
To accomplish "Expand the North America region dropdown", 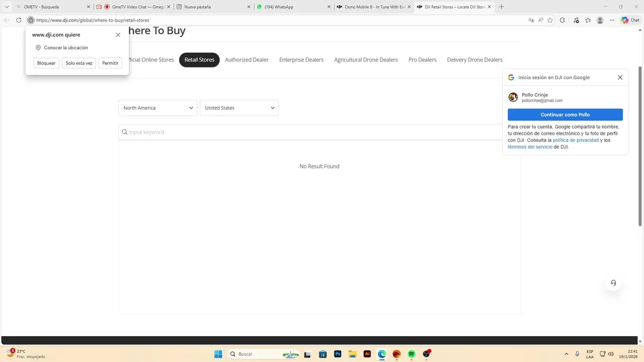I will [x=157, y=108].
